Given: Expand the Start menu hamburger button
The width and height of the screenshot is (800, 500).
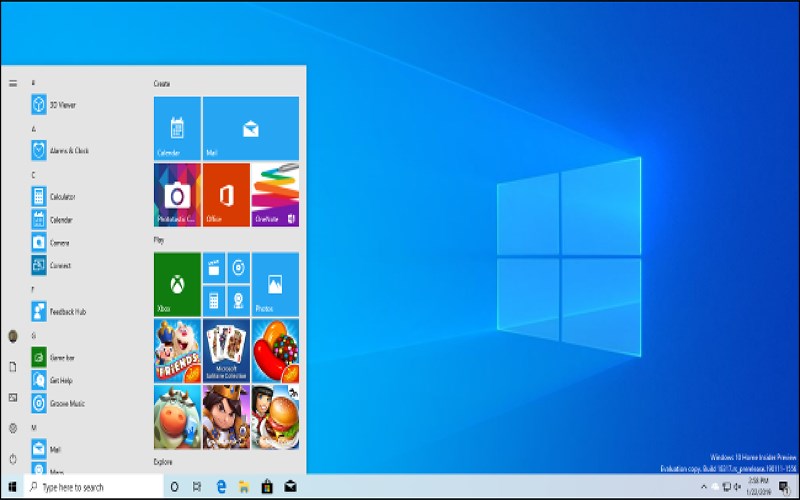Looking at the screenshot, I should tap(13, 83).
